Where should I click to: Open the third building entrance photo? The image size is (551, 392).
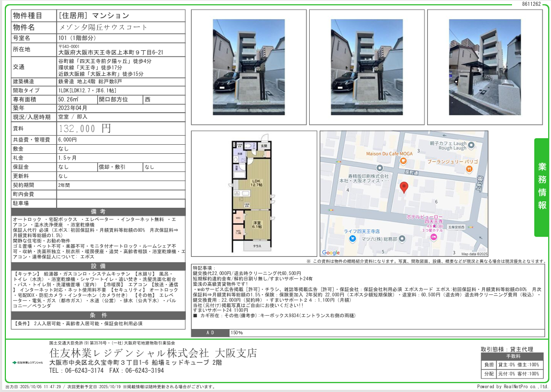[x=485, y=67]
